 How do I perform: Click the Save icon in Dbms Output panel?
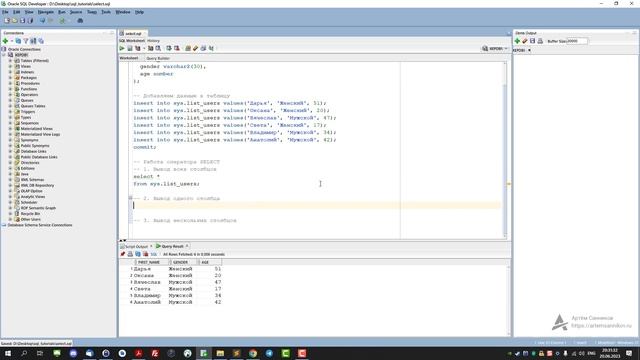click(533, 41)
